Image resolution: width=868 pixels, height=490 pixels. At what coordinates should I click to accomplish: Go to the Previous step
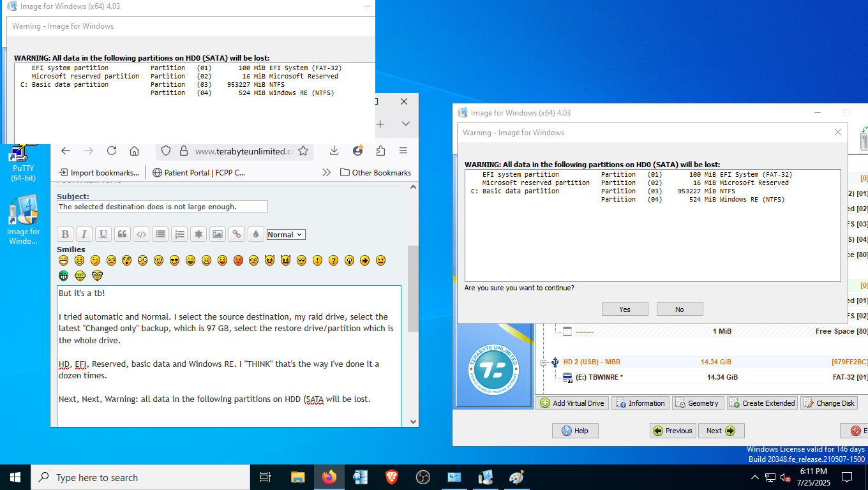pos(673,431)
